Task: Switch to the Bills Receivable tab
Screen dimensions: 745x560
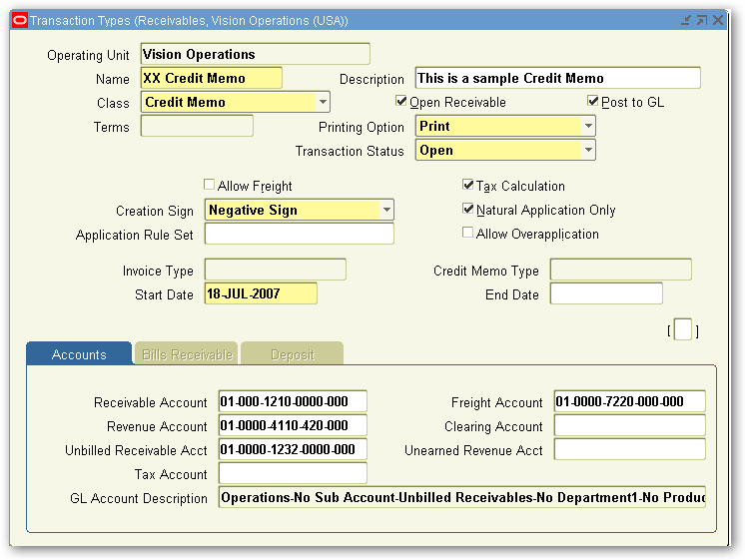Action: [x=187, y=353]
